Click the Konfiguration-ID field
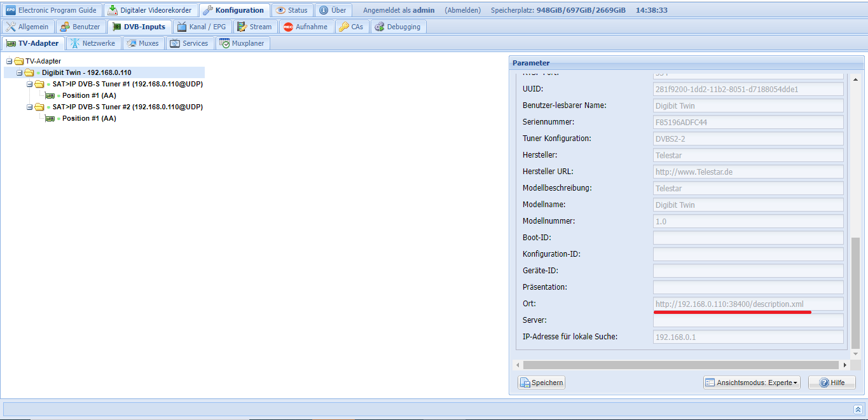Screen dimensions: 868x420 point(748,254)
